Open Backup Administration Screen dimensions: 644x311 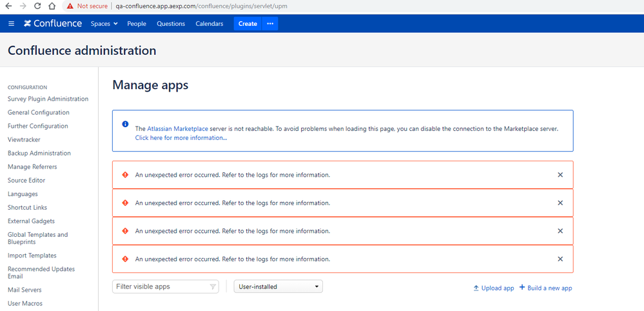[39, 153]
